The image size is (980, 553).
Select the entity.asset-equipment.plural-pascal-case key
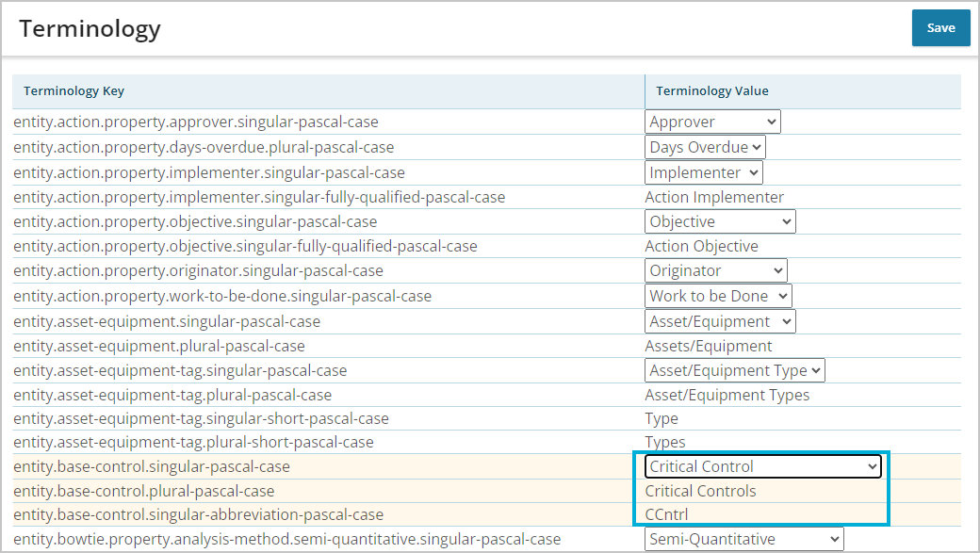coord(158,346)
